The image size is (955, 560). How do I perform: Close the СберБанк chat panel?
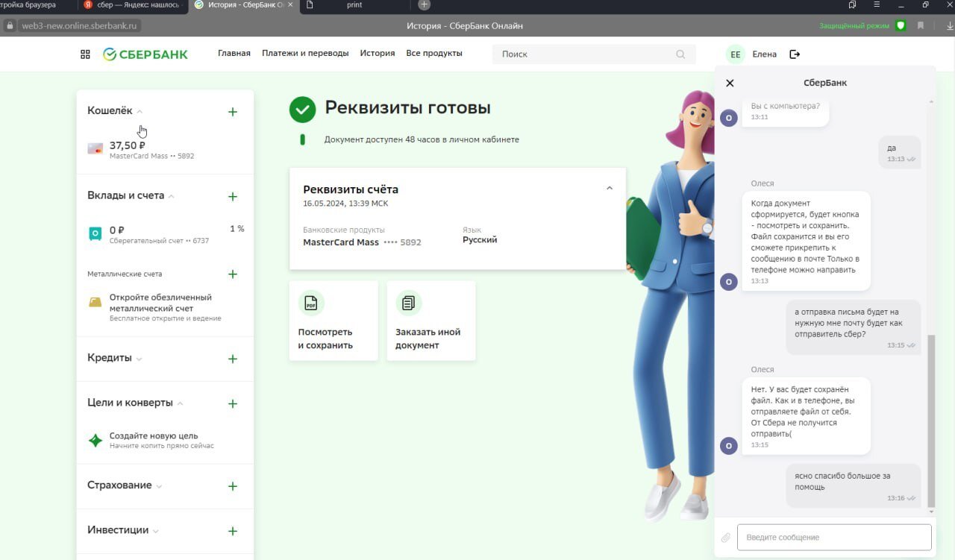point(730,84)
